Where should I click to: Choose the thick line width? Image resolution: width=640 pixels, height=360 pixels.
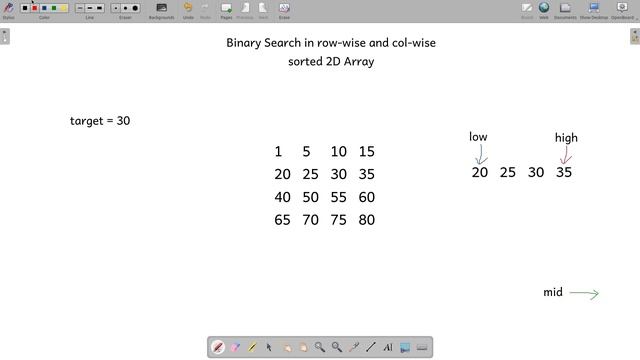point(99,8)
